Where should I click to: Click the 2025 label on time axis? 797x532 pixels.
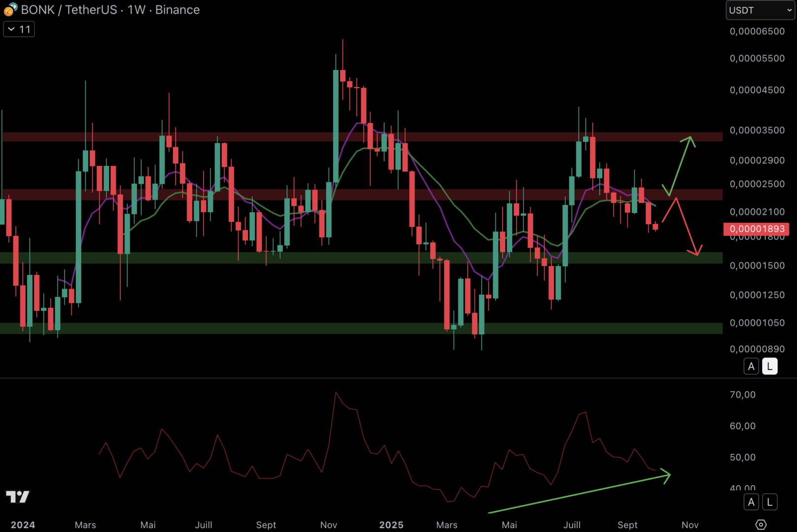coord(391,525)
